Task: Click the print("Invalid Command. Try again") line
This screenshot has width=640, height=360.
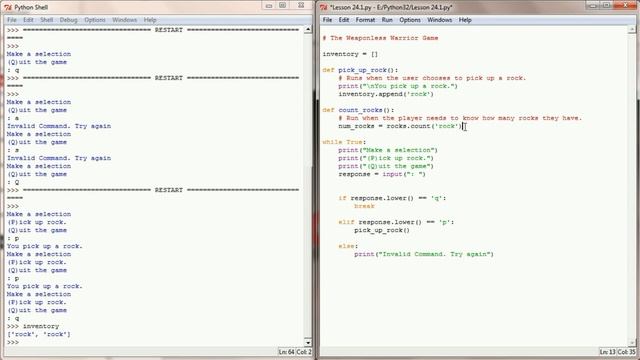Action: click(424, 254)
